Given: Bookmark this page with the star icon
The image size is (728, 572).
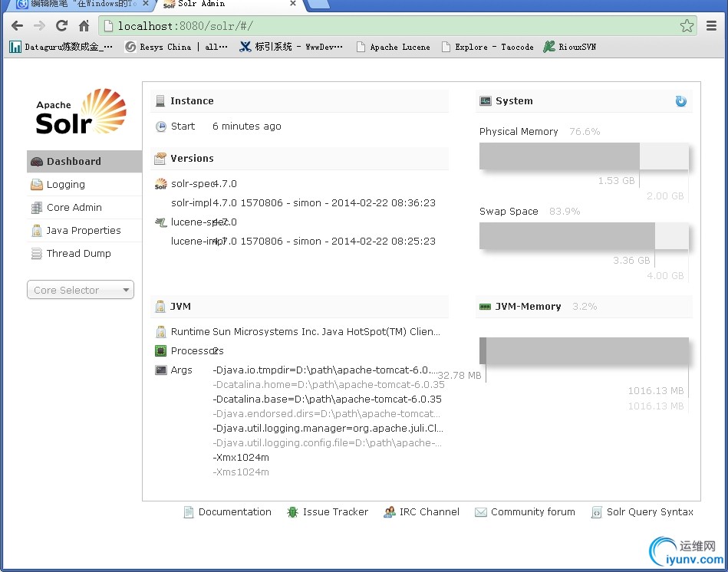Looking at the screenshot, I should (x=687, y=25).
